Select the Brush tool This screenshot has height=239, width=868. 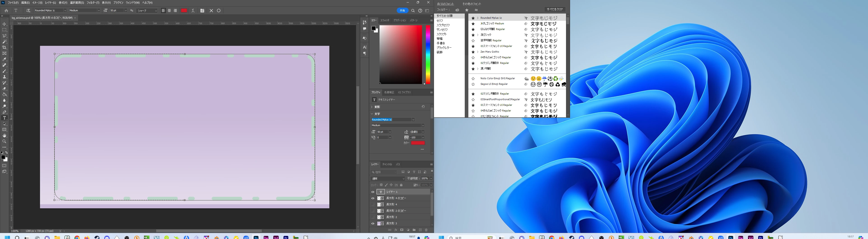4,71
